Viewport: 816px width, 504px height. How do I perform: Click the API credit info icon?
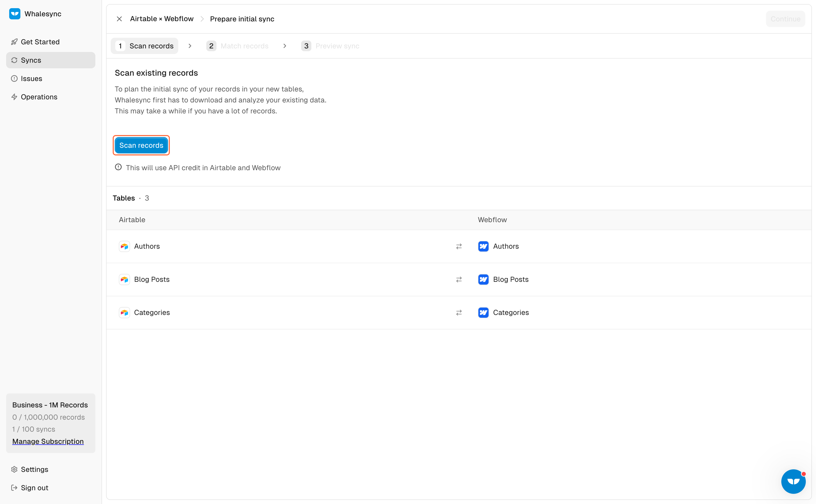(x=118, y=167)
